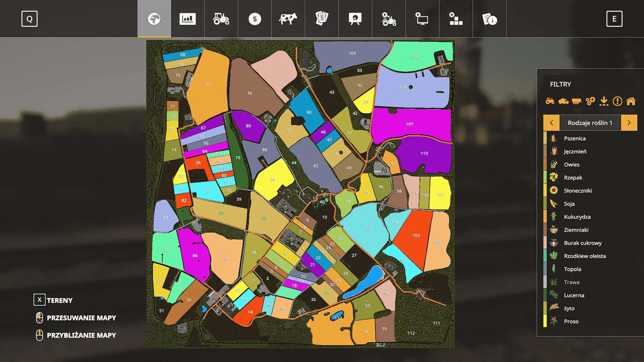
Task: Select field 107 on the map
Action: [410, 124]
